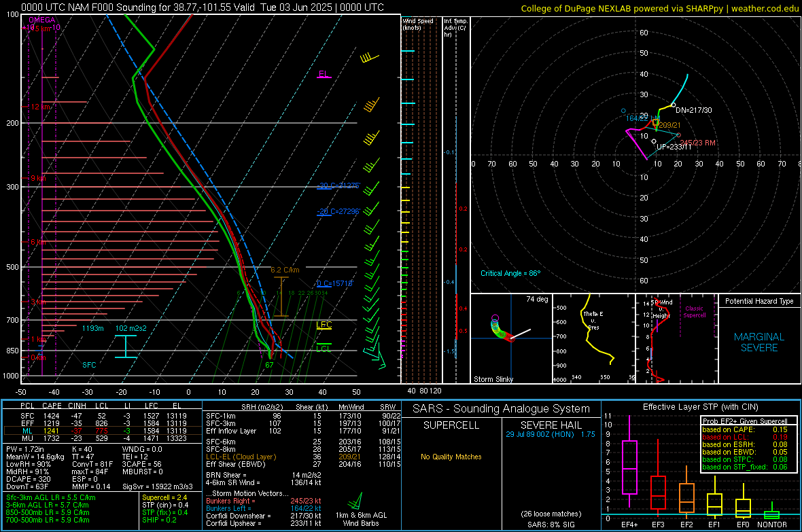
Task: Click the Effective Layer STP (with CIN) title
Action: (700, 407)
